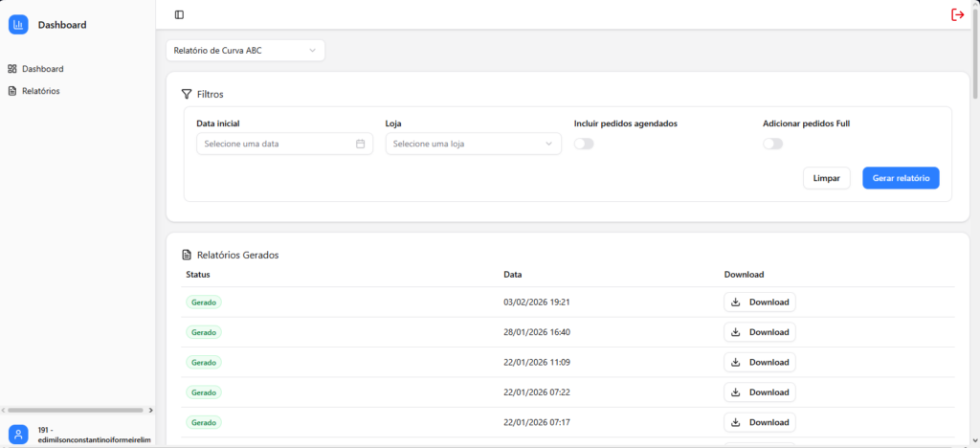Click the Dashboard grid icon in sidebar

tap(12, 69)
